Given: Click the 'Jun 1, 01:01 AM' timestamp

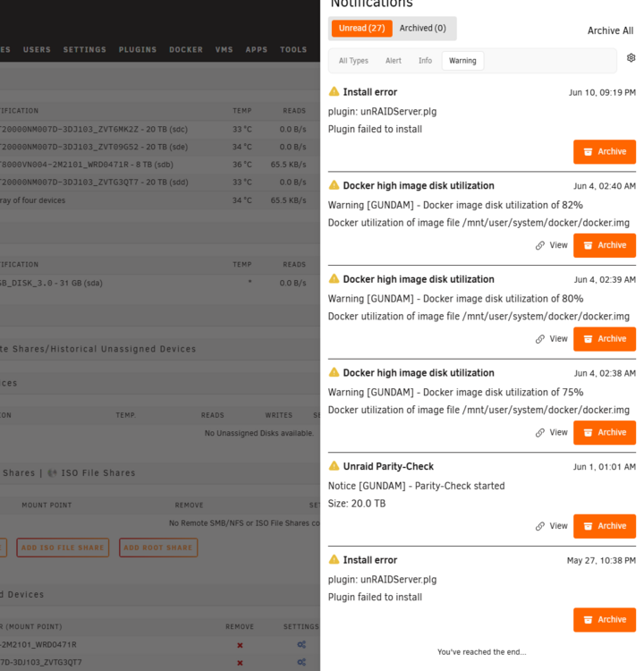Looking at the screenshot, I should [605, 467].
